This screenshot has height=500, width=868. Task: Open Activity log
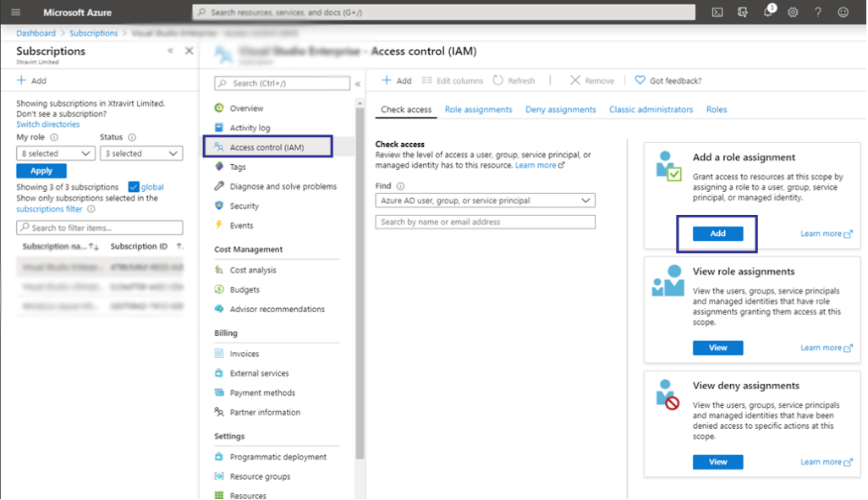250,128
